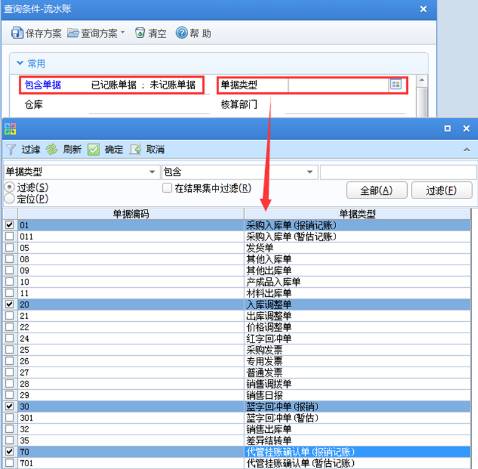Click the 全部(A) button
The width and height of the screenshot is (478, 469).
(377, 190)
